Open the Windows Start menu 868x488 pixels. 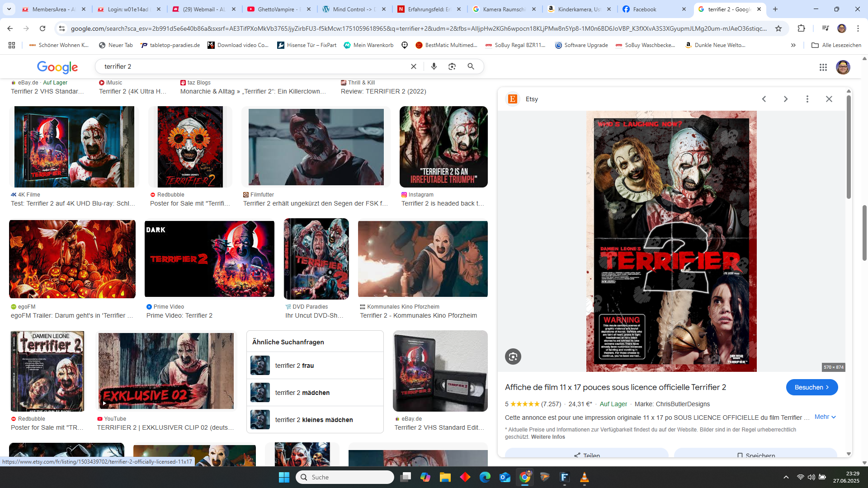(x=284, y=477)
